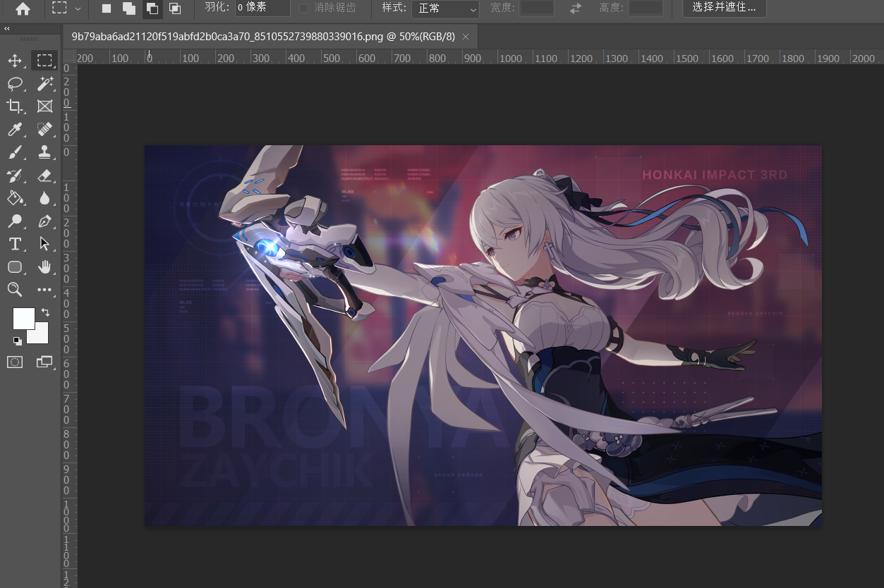884x588 pixels.
Task: Open the Edit Toolbar three-dots menu
Action: 44,289
